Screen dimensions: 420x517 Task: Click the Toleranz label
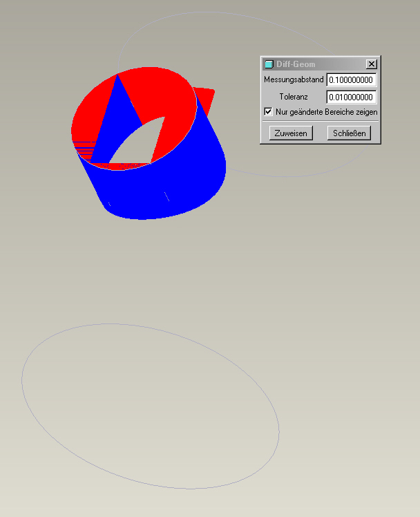pyautogui.click(x=294, y=97)
